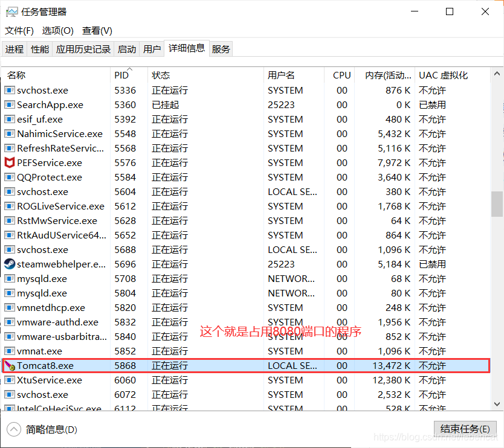Click PID value 5868
Image resolution: width=504 pixels, height=448 pixels.
(125, 365)
